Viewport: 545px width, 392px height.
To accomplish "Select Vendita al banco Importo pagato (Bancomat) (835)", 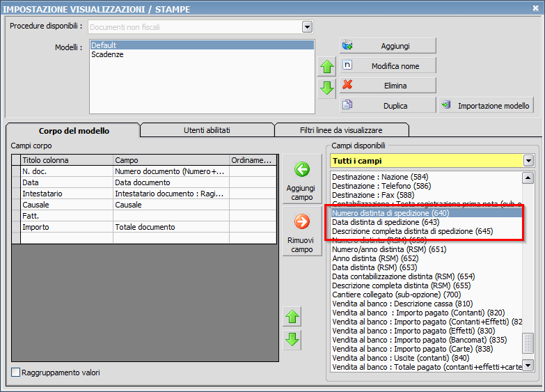I will (426, 340).
